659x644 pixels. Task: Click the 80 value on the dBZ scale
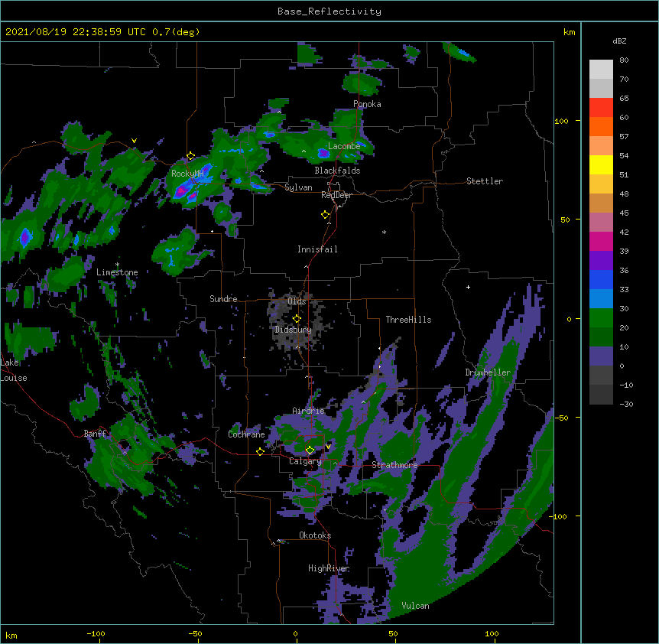coord(624,60)
